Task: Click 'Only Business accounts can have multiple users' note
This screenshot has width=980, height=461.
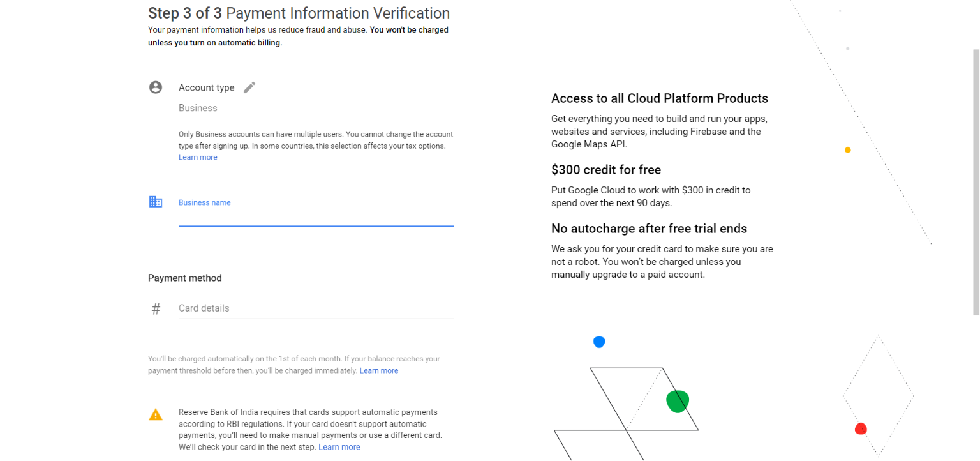Action: click(316, 140)
